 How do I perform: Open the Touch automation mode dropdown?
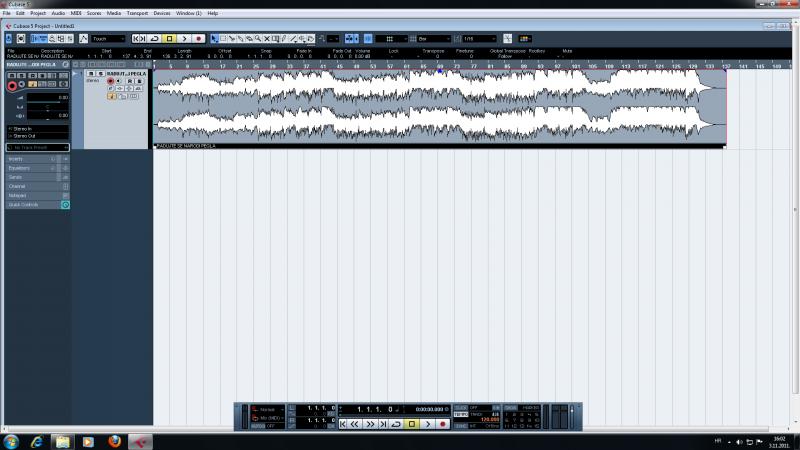click(108, 39)
